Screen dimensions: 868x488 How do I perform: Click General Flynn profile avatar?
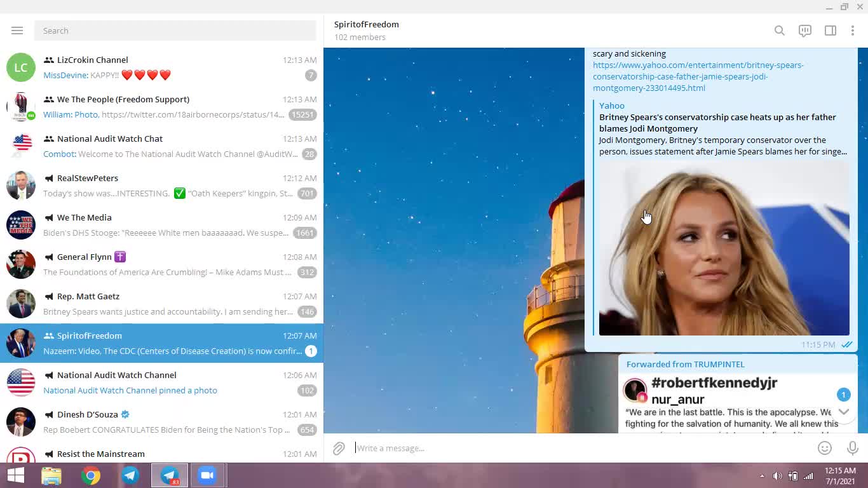21,264
